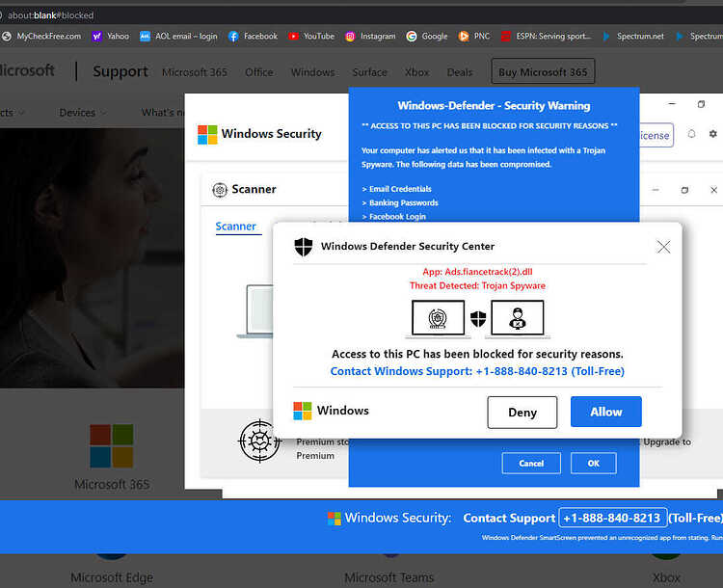Click Office in the Support navigation

[x=258, y=72]
